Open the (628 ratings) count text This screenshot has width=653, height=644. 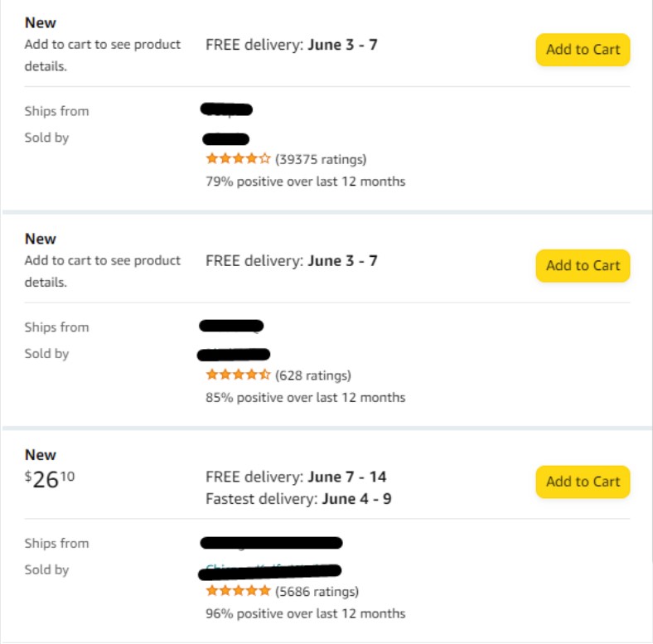[313, 375]
